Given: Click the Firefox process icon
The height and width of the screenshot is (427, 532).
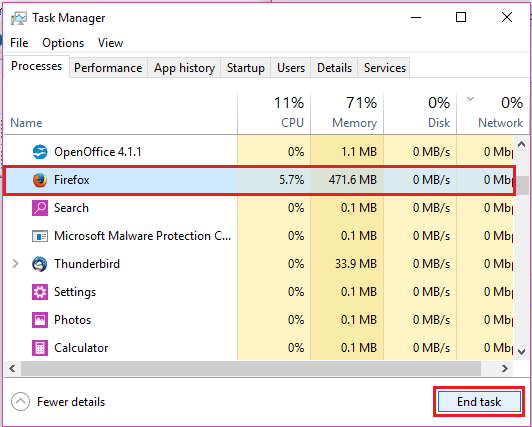Looking at the screenshot, I should tap(40, 180).
